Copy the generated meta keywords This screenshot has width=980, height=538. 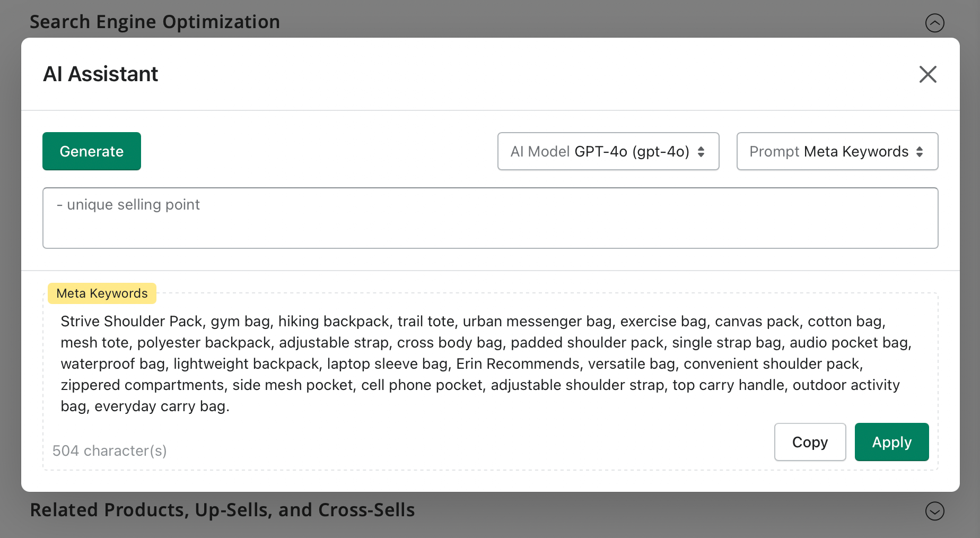click(810, 442)
